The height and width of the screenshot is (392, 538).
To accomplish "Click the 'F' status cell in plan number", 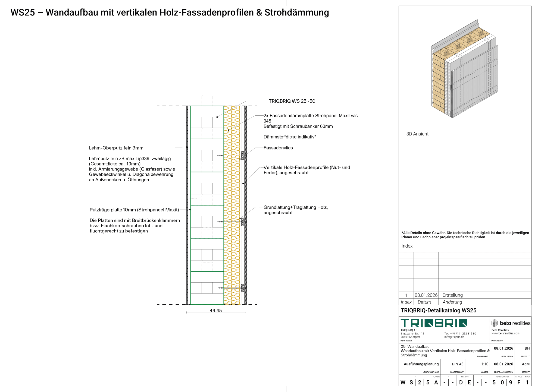I will click(519, 382).
